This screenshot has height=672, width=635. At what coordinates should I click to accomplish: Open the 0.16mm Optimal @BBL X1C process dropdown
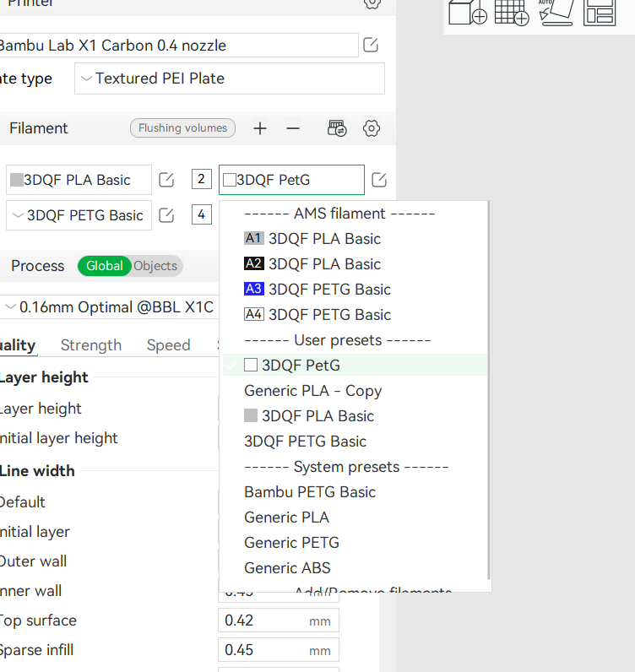pyautogui.click(x=109, y=307)
